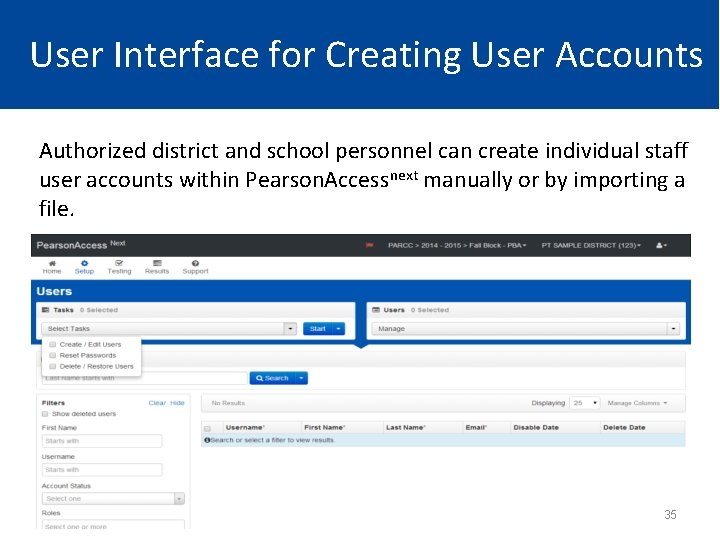The image size is (720, 540).
Task: Click the Search button
Action: (272, 378)
